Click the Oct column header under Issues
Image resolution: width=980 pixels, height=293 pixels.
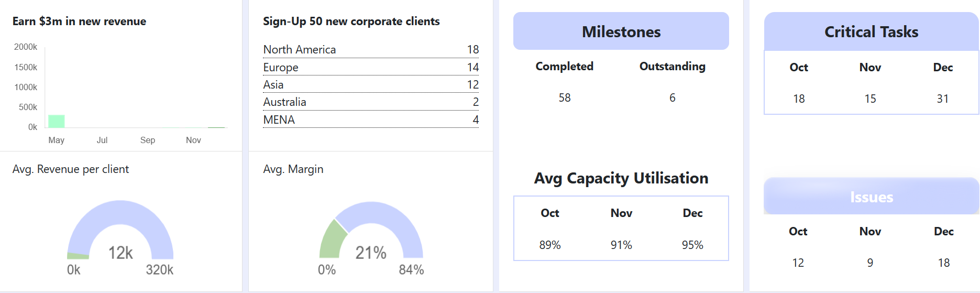click(x=798, y=232)
